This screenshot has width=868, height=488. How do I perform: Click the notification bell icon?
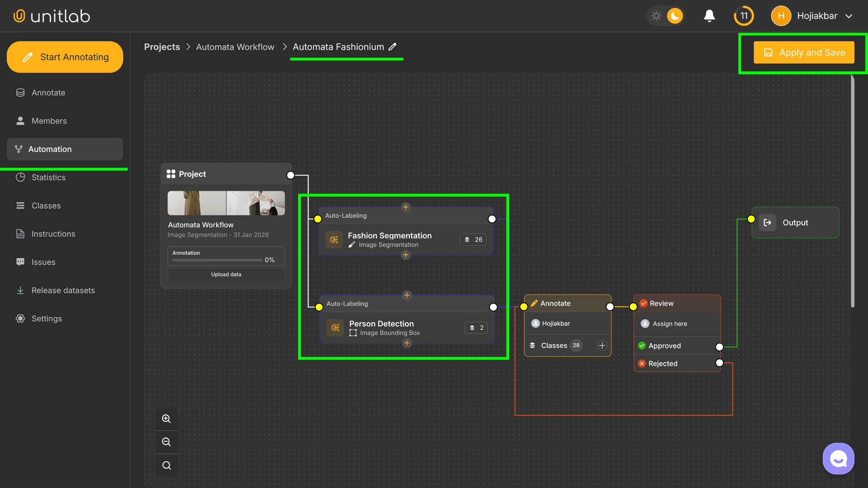[709, 16]
